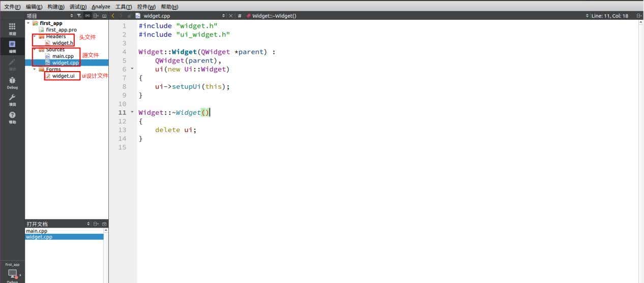Viewport: 644px width, 283px height.
Task: Collapse the Headers folder in the project tree
Action: 35,37
